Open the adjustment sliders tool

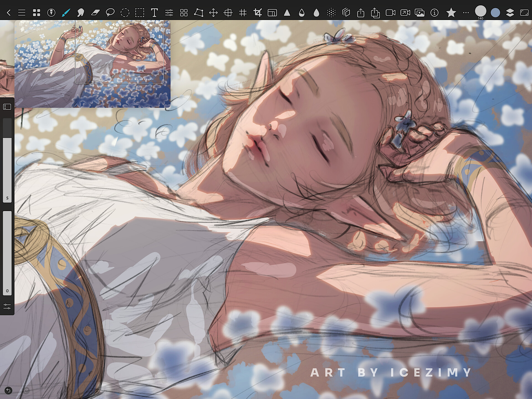click(169, 12)
